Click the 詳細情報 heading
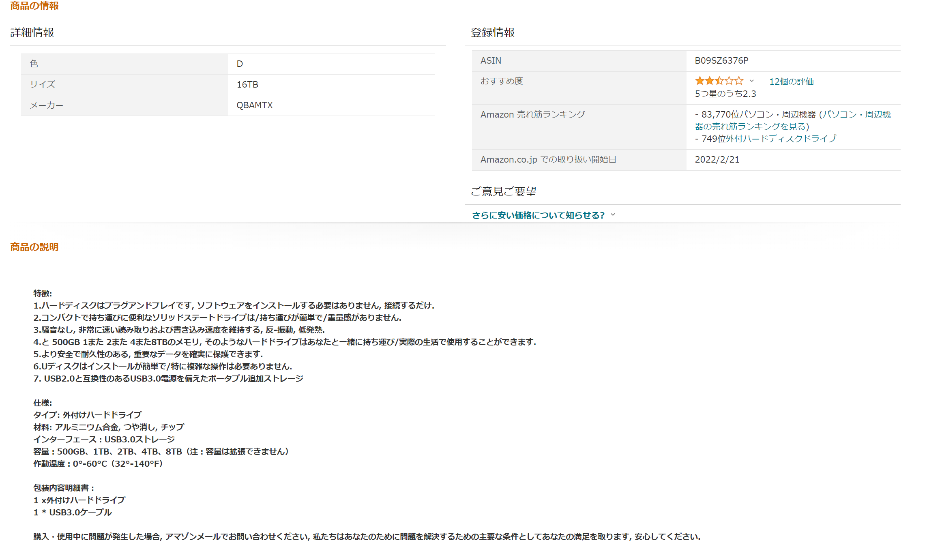Image resolution: width=927 pixels, height=560 pixels. pos(32,32)
